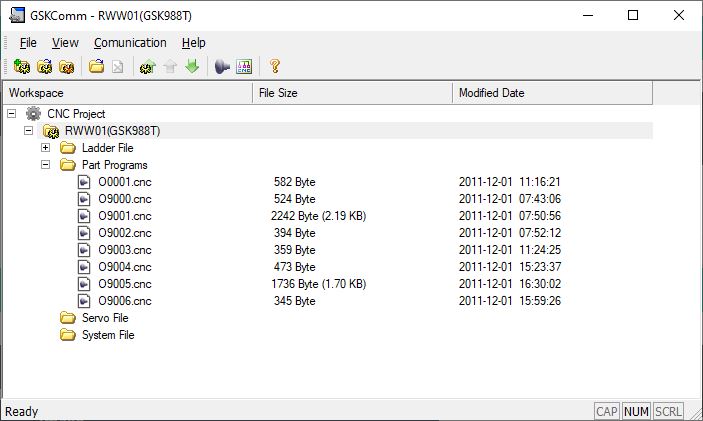This screenshot has width=703, height=421.
Task: Click the '2011-12-01 11:16:21' date value
Action: [x=510, y=182]
